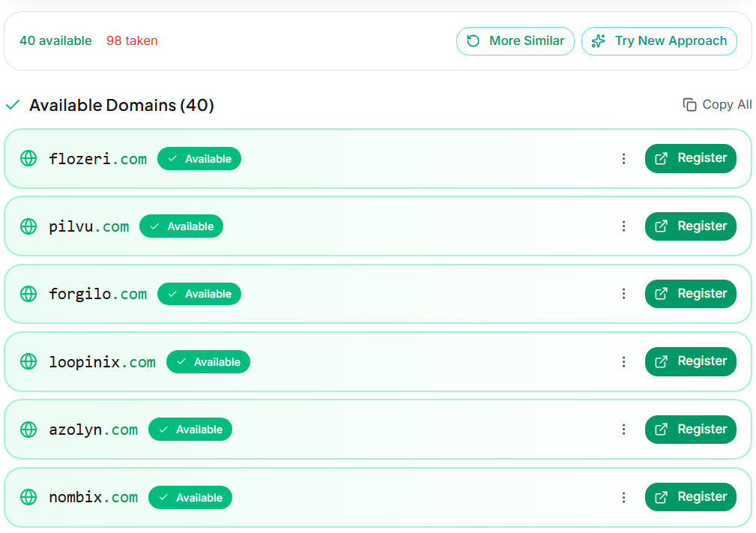The width and height of the screenshot is (756, 533).
Task: Open more options menu for flozeri.com
Action: [x=623, y=159]
